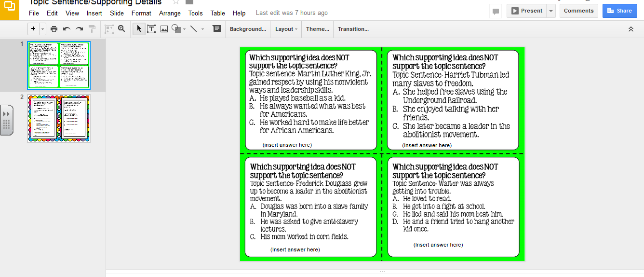Collapse the menus with the double chevron
The image size is (644, 277).
[x=631, y=29]
